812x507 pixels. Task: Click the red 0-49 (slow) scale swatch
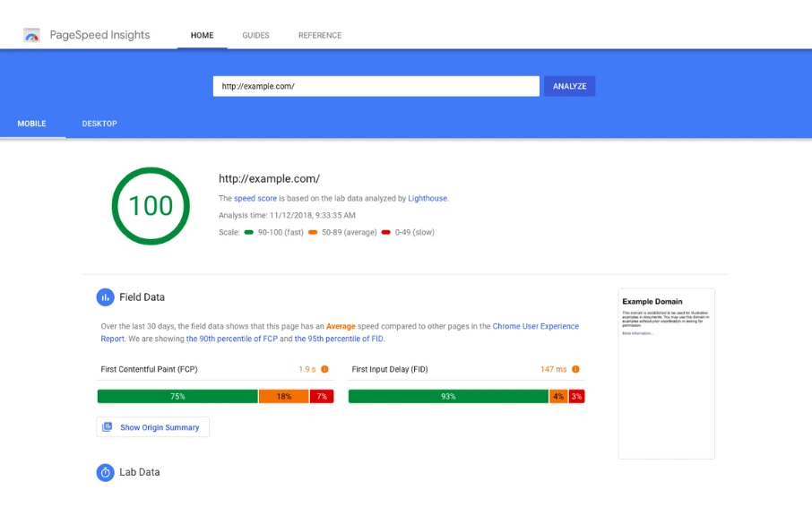click(x=385, y=232)
